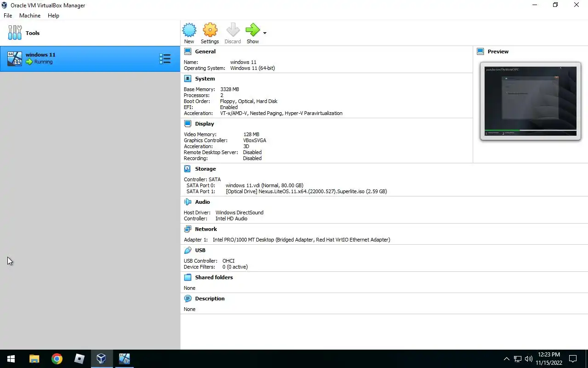Click the USB section plug icon

187,250
